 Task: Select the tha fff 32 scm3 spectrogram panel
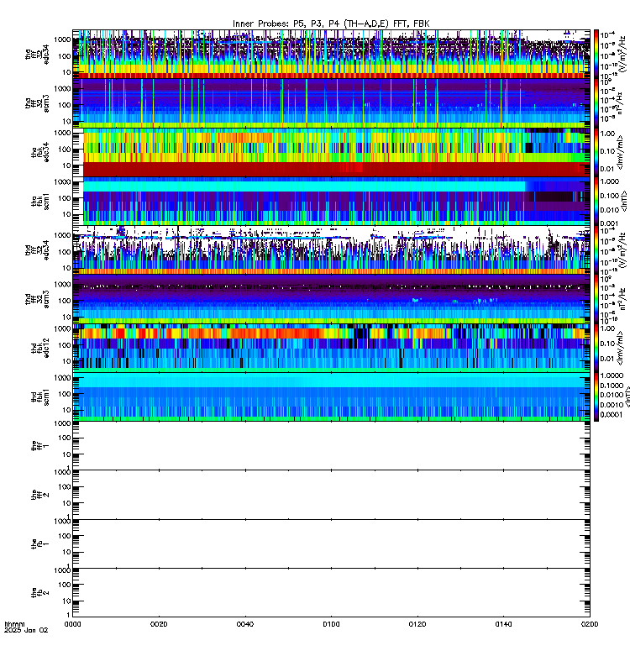pyautogui.click(x=331, y=103)
